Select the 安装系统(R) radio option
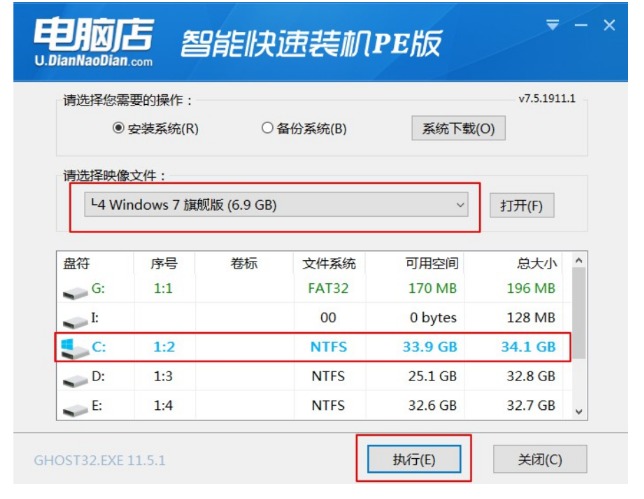Screen dimensions: 644x499 tap(155, 129)
